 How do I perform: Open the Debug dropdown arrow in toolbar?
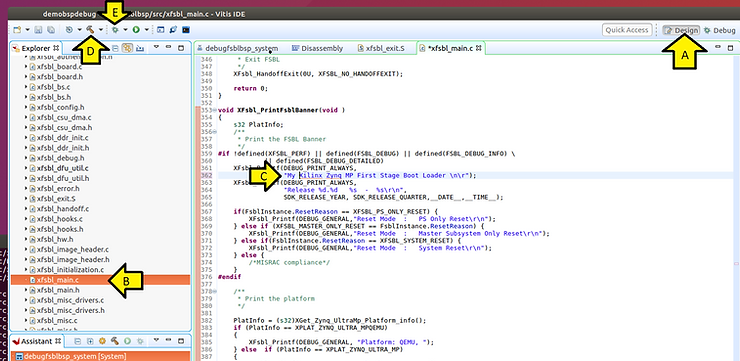[126, 30]
